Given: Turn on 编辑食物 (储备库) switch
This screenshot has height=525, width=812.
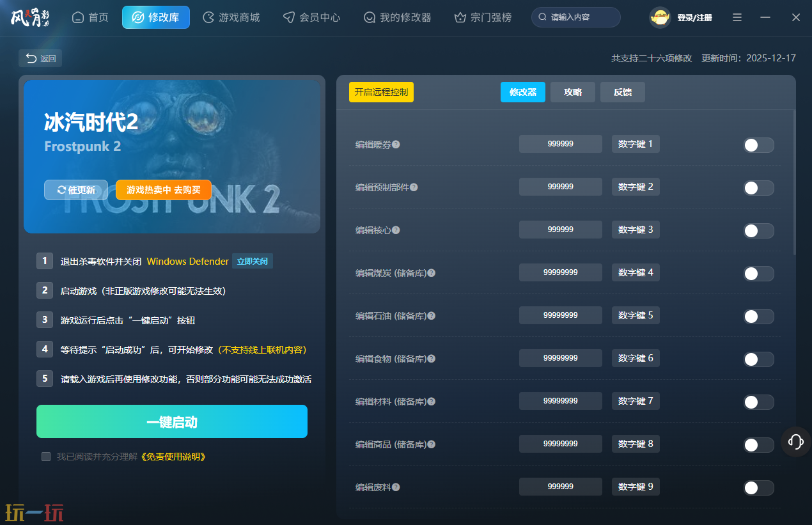Looking at the screenshot, I should coord(758,359).
